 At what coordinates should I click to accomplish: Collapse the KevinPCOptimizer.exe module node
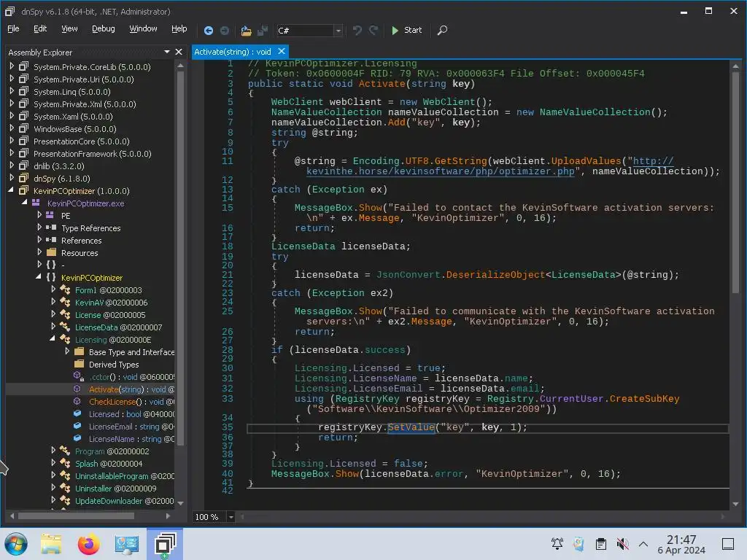pyautogui.click(x=24, y=203)
